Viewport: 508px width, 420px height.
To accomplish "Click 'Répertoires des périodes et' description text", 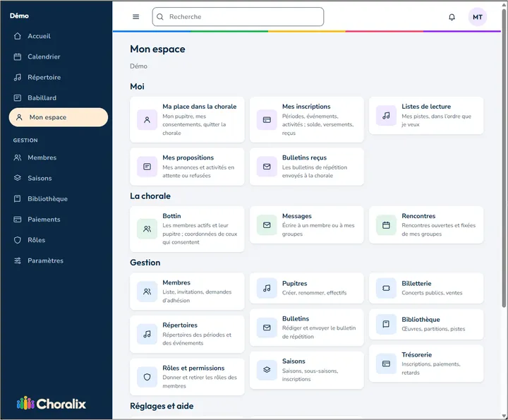I will click(197, 335).
